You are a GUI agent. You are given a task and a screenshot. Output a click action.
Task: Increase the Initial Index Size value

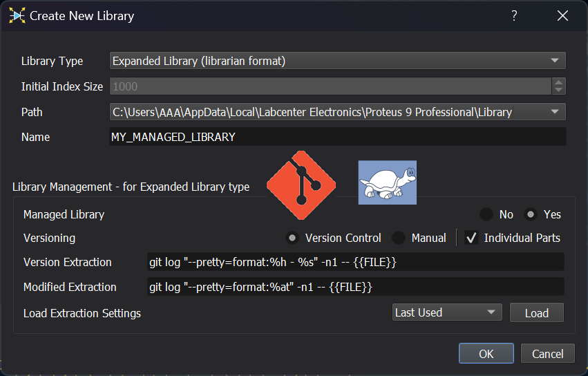point(559,82)
